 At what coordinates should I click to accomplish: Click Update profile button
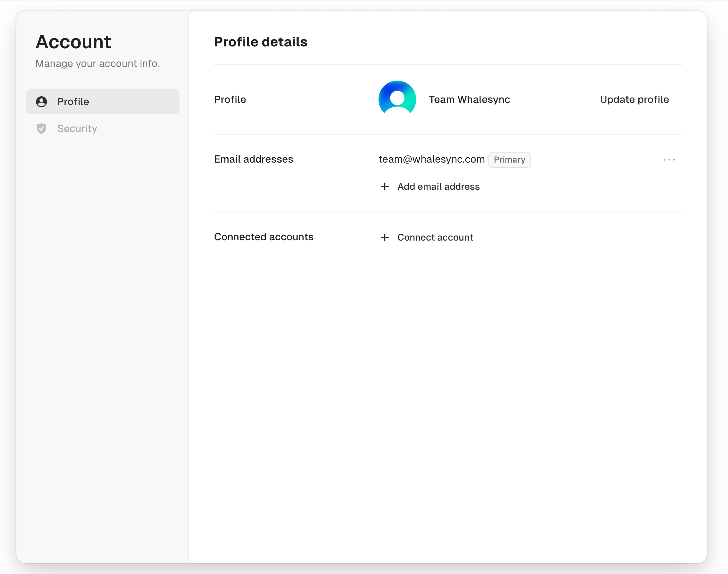[x=634, y=99]
